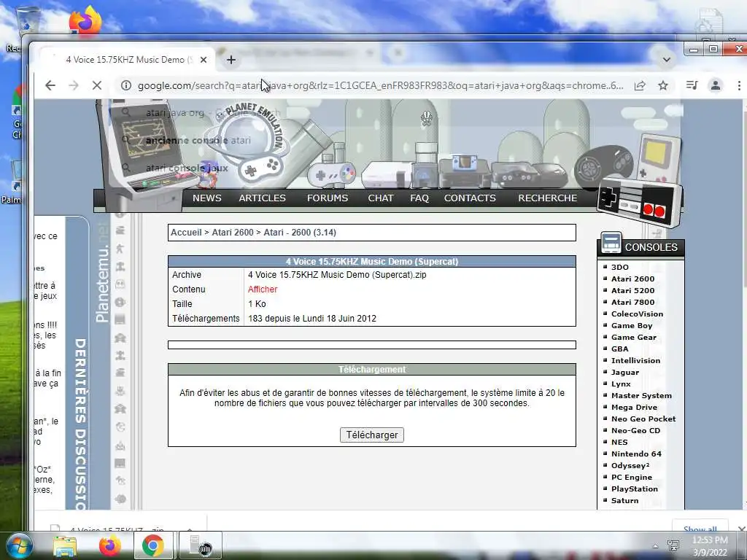Open PC Engine in Consoles list
This screenshot has height=560, width=747.
point(632,477)
